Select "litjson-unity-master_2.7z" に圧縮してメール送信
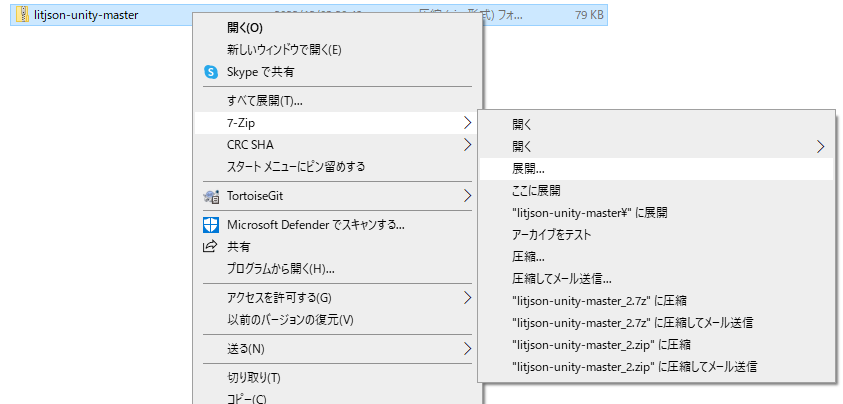Viewport: 843px width, 404px height. [656, 323]
